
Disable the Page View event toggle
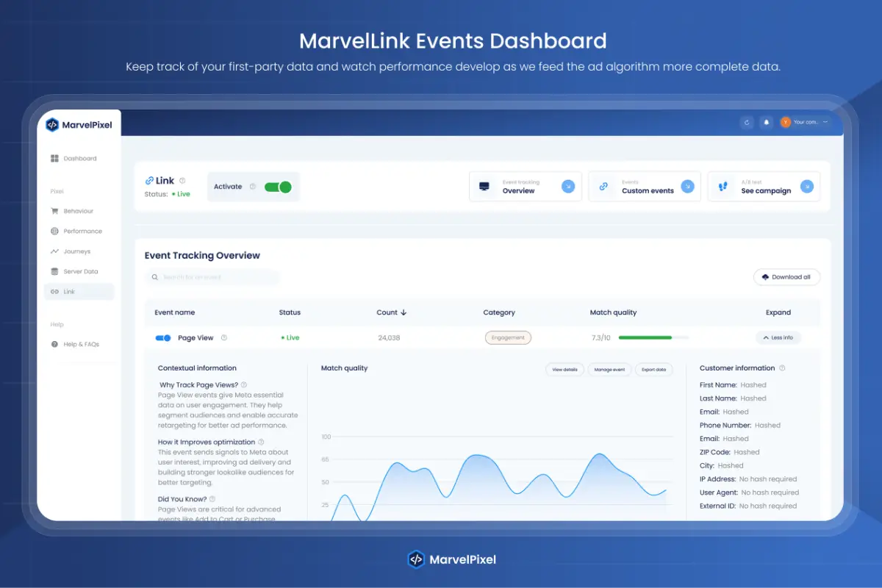click(163, 338)
